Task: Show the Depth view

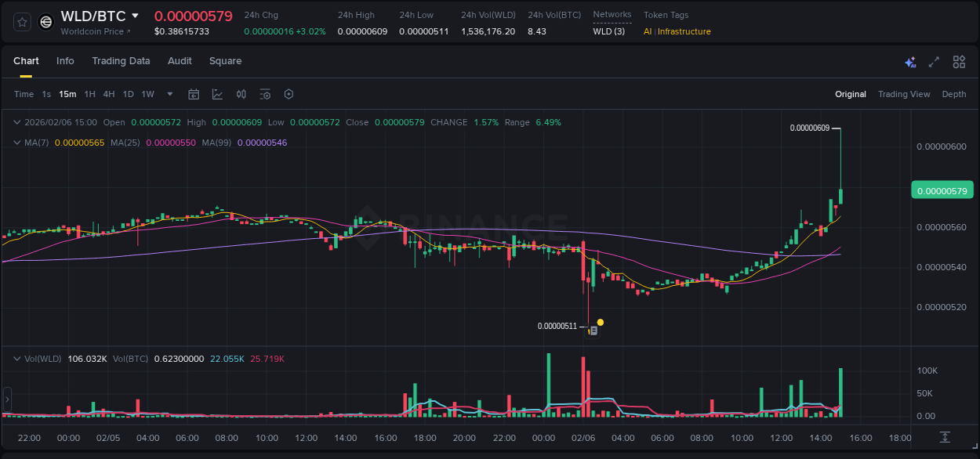Action: pyautogui.click(x=954, y=94)
